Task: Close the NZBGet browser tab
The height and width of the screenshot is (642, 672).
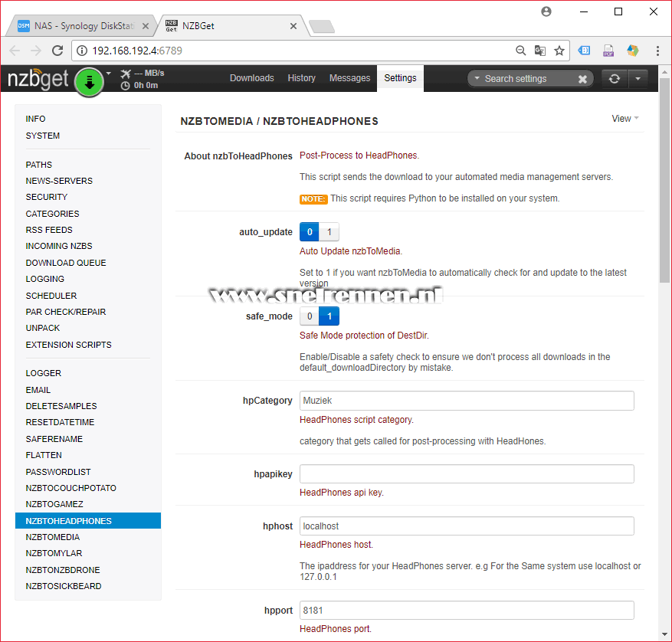Action: tap(293, 26)
